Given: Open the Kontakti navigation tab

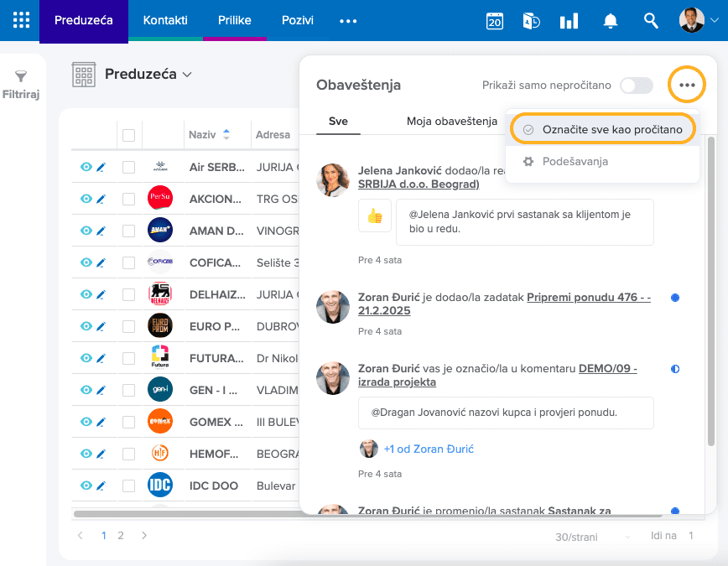Looking at the screenshot, I should click(x=165, y=20).
